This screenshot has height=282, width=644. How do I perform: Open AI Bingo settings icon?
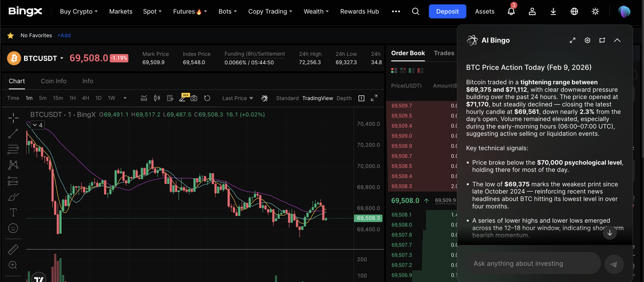point(587,40)
